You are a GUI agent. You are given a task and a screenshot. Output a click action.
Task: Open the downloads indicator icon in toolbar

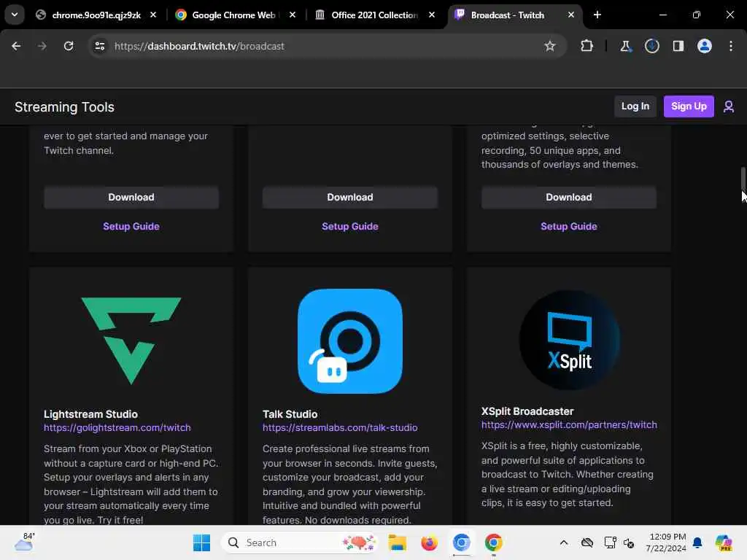pyautogui.click(x=651, y=46)
